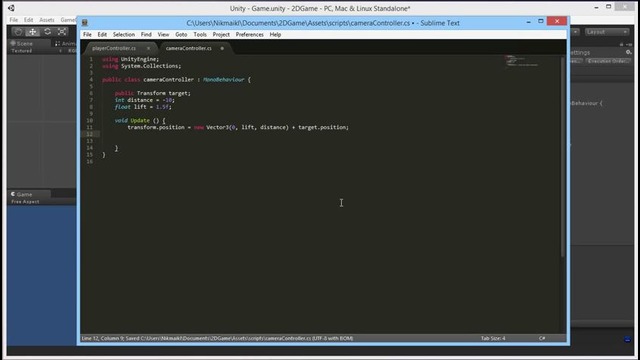Maximize the Sublime Text window
The image size is (640, 360).
tap(541, 21)
